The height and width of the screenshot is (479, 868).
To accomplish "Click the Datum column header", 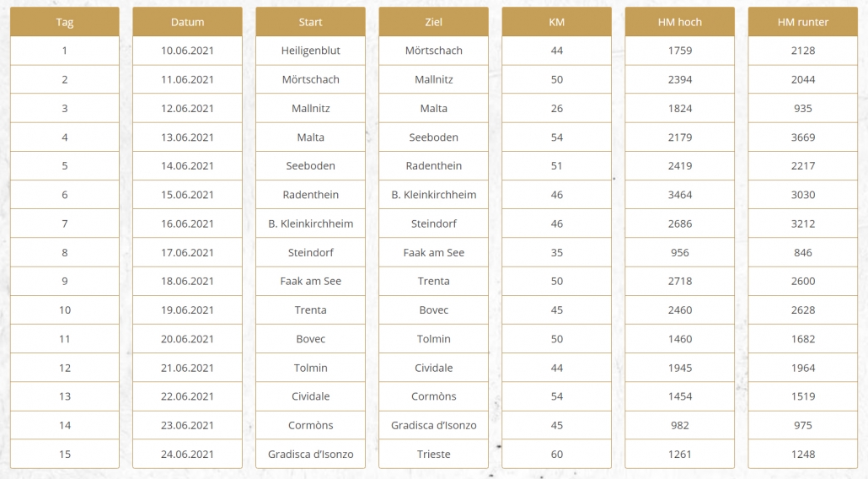I will pyautogui.click(x=188, y=22).
